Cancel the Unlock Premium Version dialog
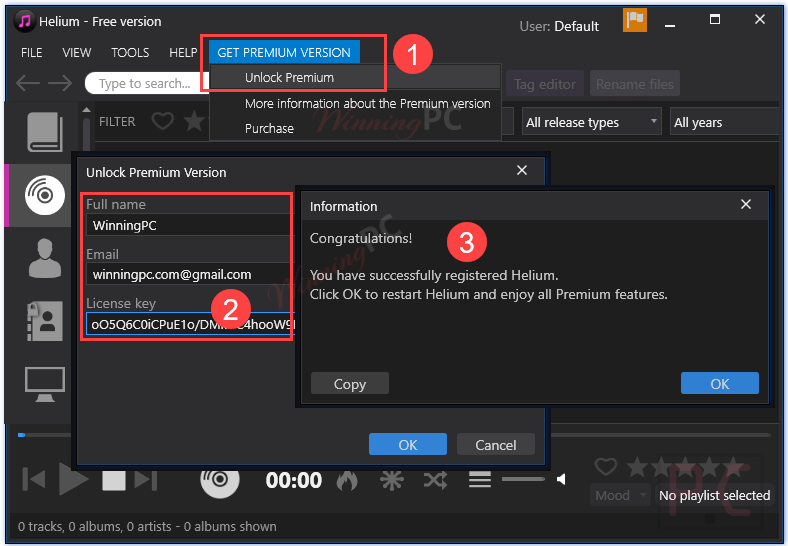 [x=496, y=444]
